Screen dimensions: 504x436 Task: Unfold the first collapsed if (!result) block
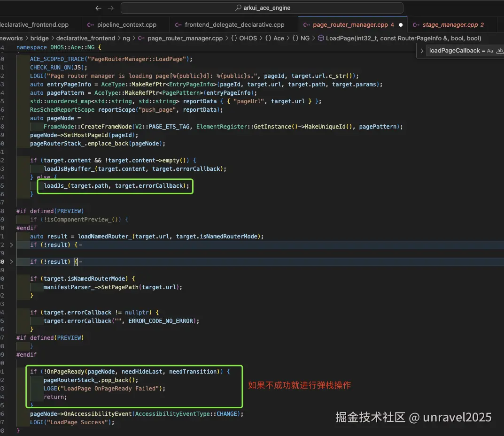pos(11,245)
